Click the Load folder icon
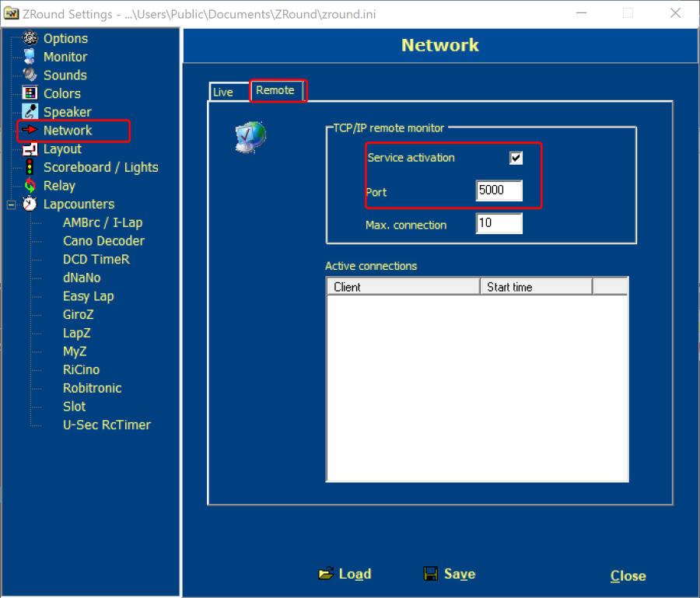Screen dimensions: 700x598 (x=326, y=573)
